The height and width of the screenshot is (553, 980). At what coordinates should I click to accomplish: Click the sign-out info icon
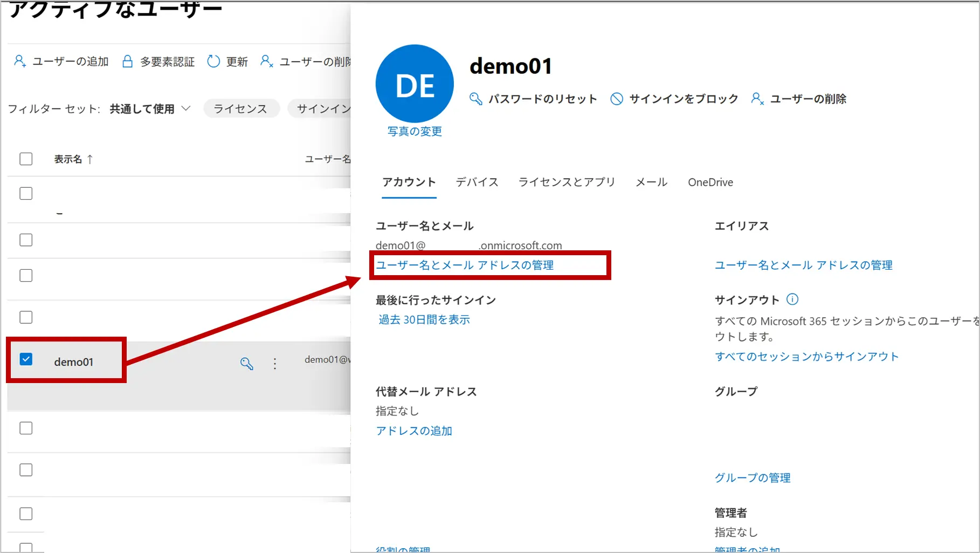tap(792, 299)
